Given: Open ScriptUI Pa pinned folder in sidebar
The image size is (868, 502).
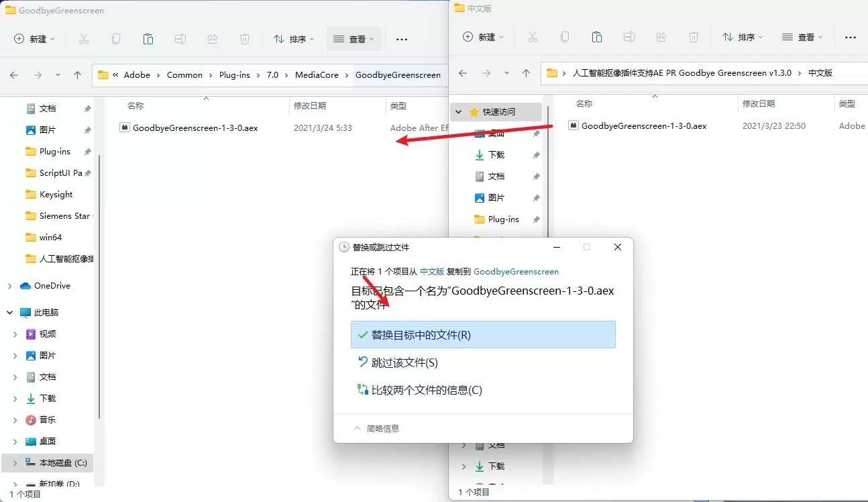Looking at the screenshot, I should (x=61, y=173).
